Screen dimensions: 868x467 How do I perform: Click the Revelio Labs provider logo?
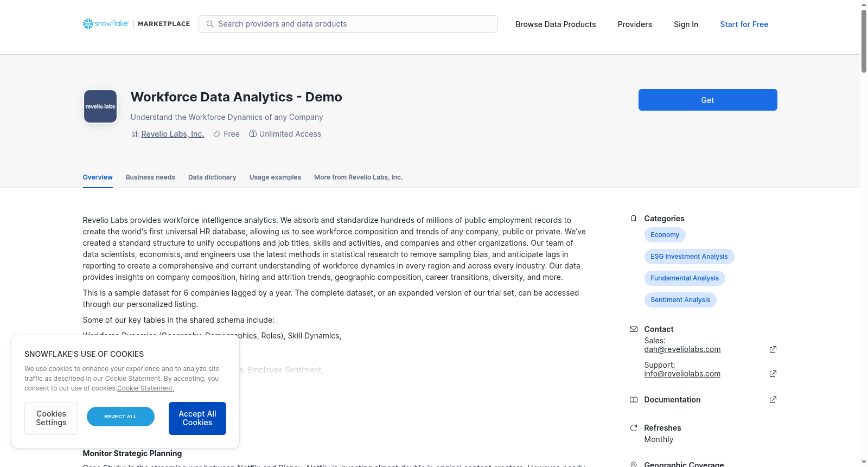click(100, 106)
